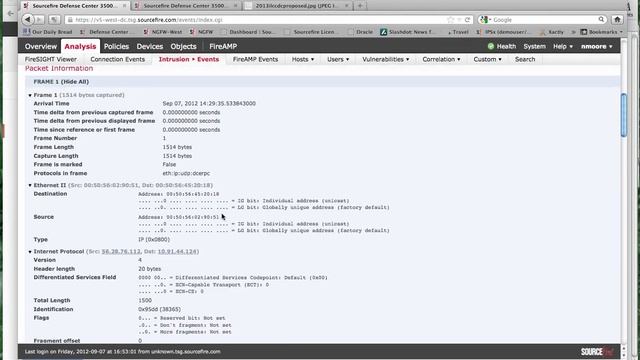Reload the page using the refresh icon
The image size is (640, 360).
coord(467,20)
